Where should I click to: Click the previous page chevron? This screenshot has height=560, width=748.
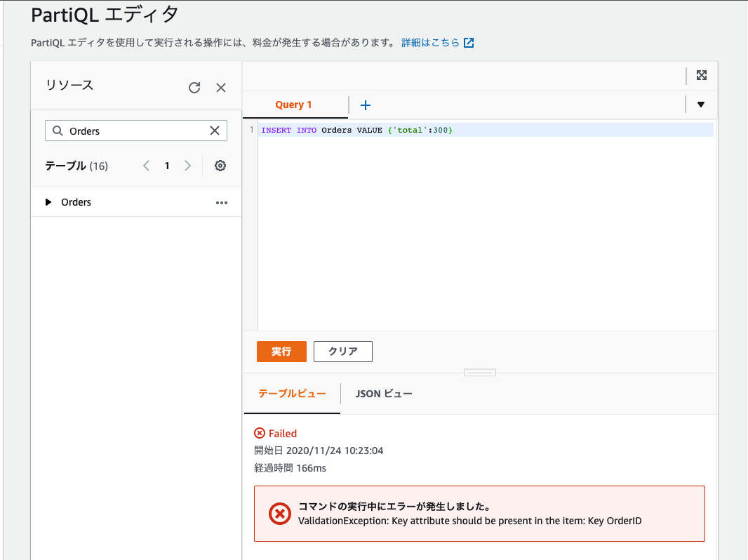(145, 166)
